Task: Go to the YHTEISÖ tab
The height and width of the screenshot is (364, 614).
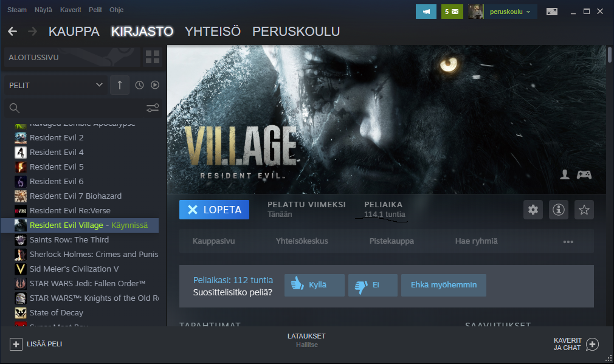Action: pos(213,32)
